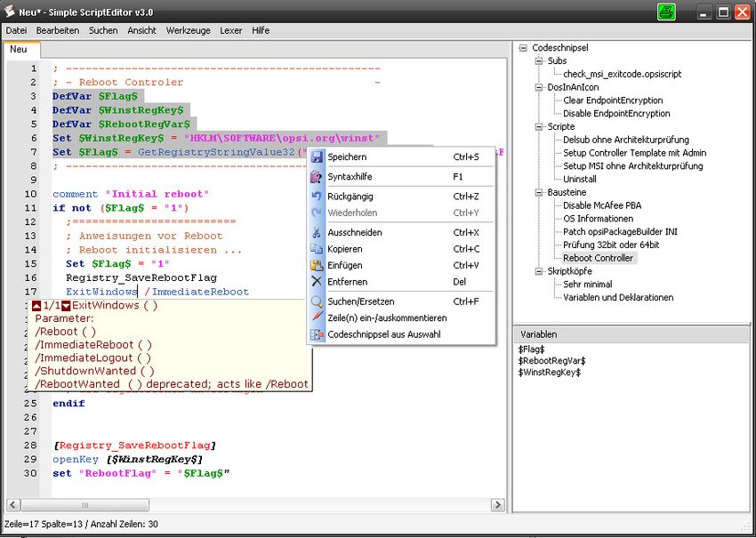Image resolution: width=756 pixels, height=538 pixels.
Task: Open the Suchen menu
Action: 103,30
